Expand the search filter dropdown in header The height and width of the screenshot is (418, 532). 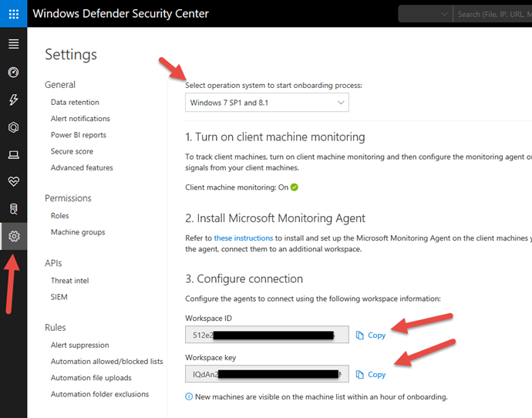[425, 14]
